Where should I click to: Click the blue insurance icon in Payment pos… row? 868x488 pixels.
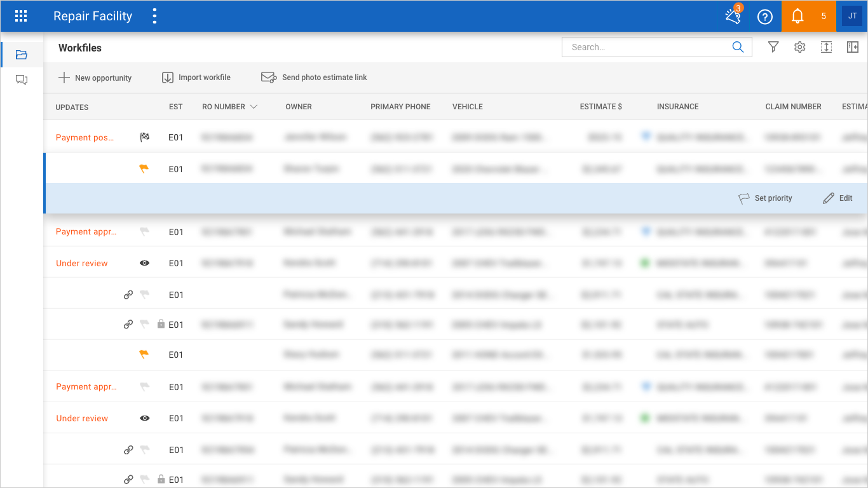[x=646, y=137]
